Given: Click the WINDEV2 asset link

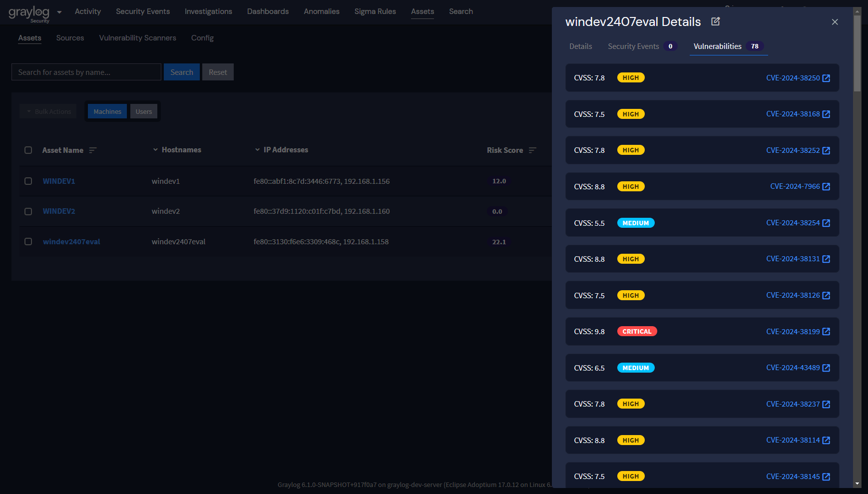Looking at the screenshot, I should pos(59,211).
